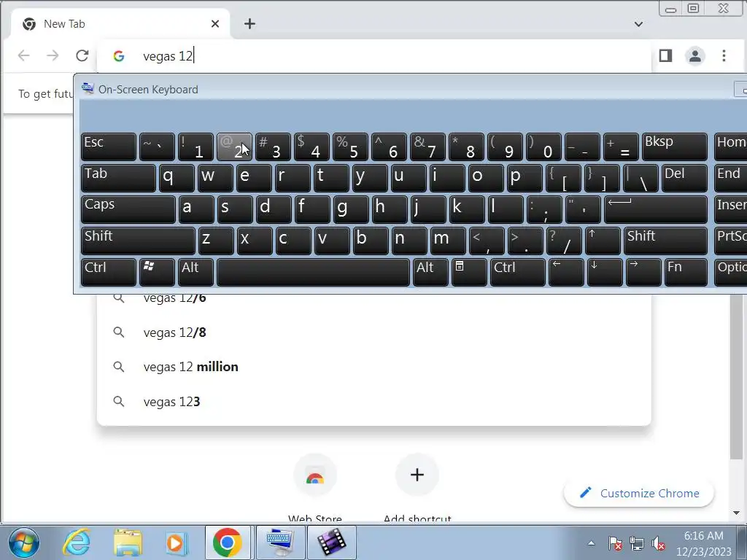Click the address bar with vegas 12
The image size is (747, 560).
pos(373,56)
